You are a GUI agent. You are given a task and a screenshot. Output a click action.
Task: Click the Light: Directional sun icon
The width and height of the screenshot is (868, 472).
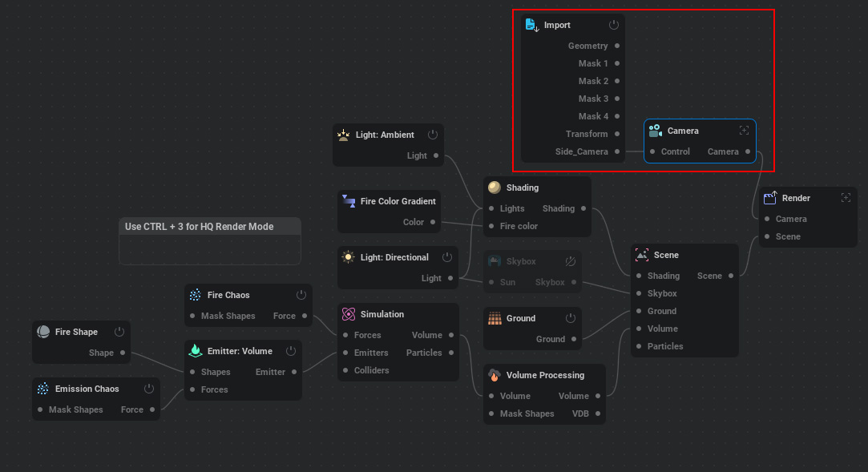pos(348,257)
